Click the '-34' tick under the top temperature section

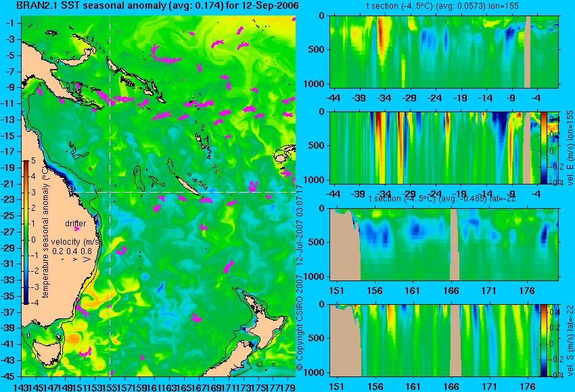(x=384, y=98)
